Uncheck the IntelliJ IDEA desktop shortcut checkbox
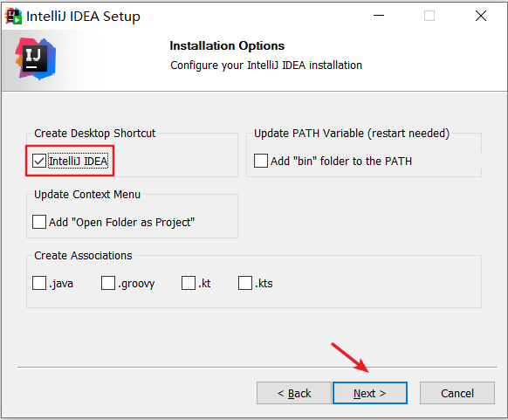The image size is (508, 420). click(x=39, y=161)
